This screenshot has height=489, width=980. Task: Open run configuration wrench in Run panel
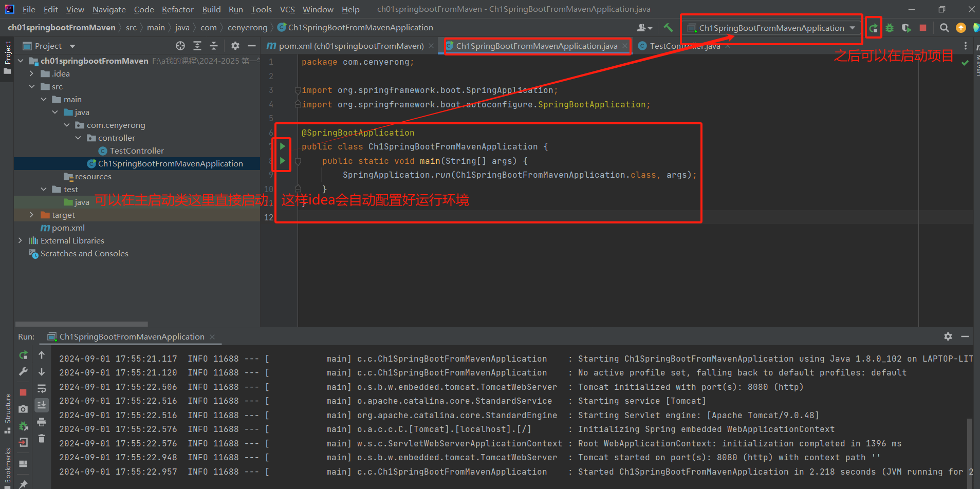click(x=23, y=371)
